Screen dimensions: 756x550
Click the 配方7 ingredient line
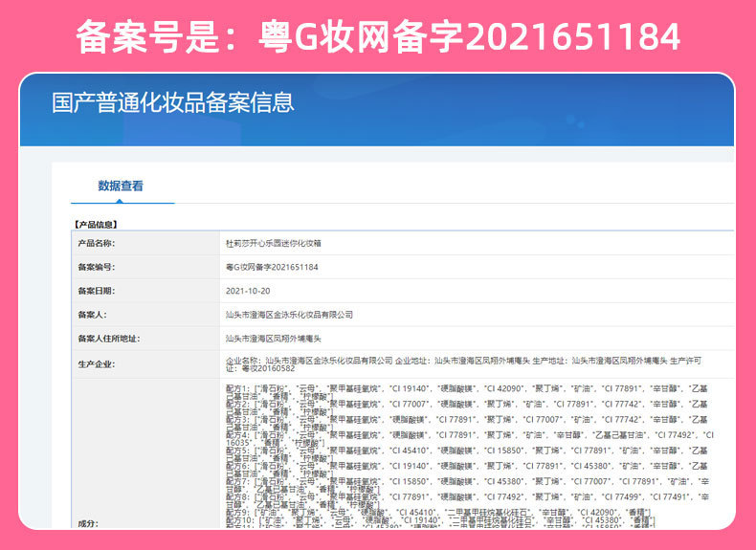coord(467,485)
